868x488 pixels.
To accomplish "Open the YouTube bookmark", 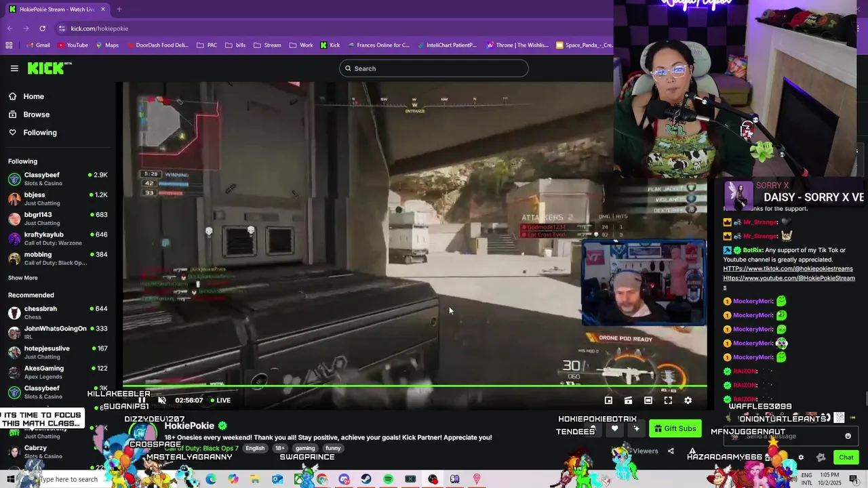I will 73,45.
